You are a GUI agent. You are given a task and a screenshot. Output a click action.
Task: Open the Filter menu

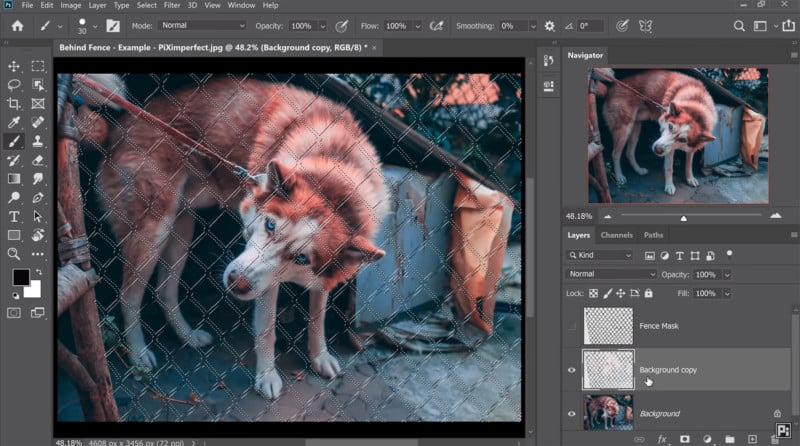pyautogui.click(x=171, y=5)
